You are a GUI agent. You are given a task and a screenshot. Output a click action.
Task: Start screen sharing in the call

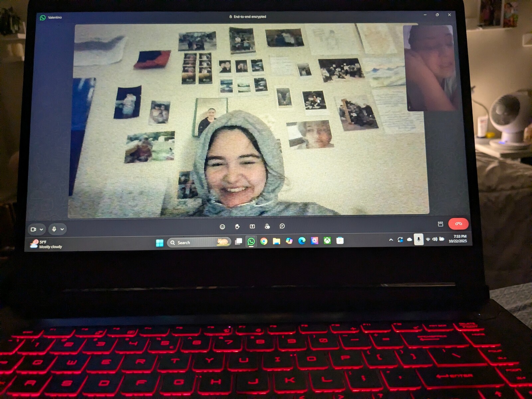[252, 226]
